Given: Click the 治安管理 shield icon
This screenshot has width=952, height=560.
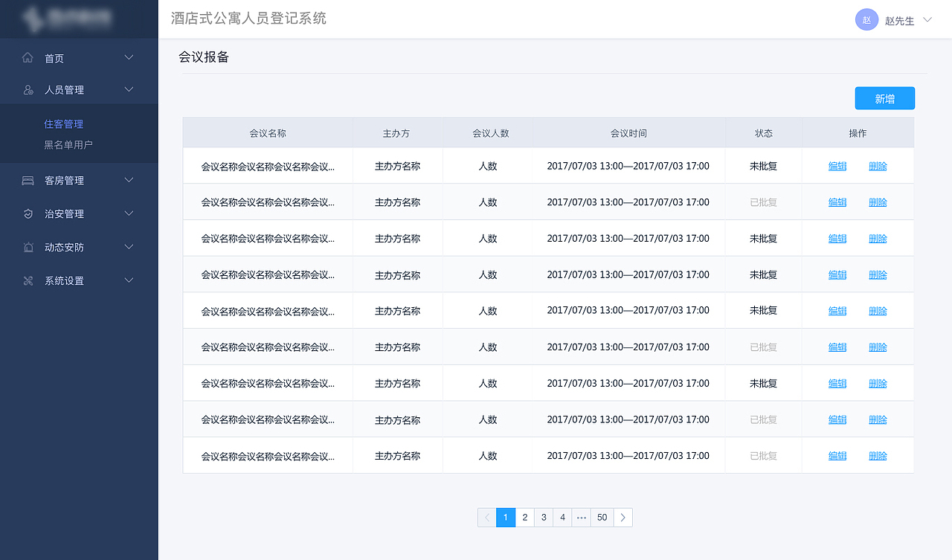Looking at the screenshot, I should (x=28, y=214).
